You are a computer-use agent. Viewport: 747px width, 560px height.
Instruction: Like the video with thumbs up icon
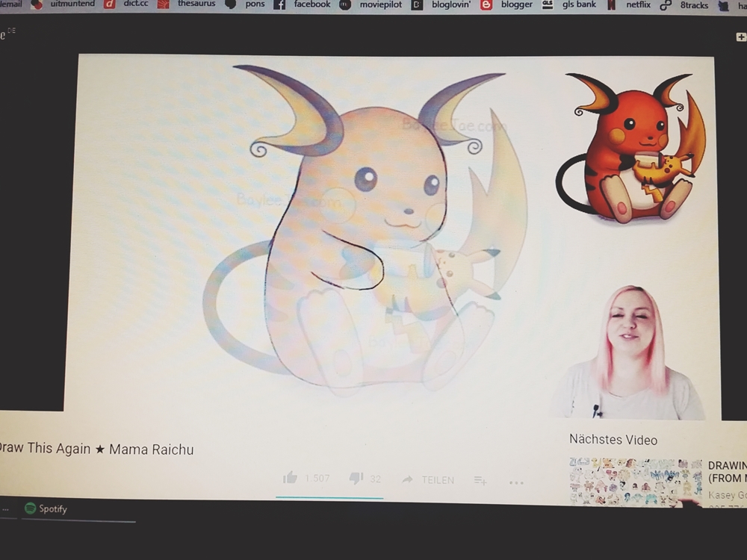(290, 477)
